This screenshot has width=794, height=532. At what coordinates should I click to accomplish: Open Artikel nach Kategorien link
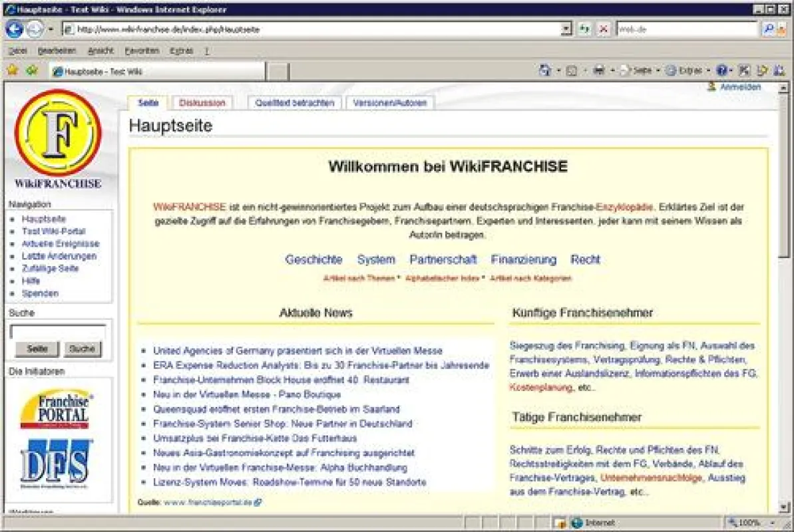(530, 279)
